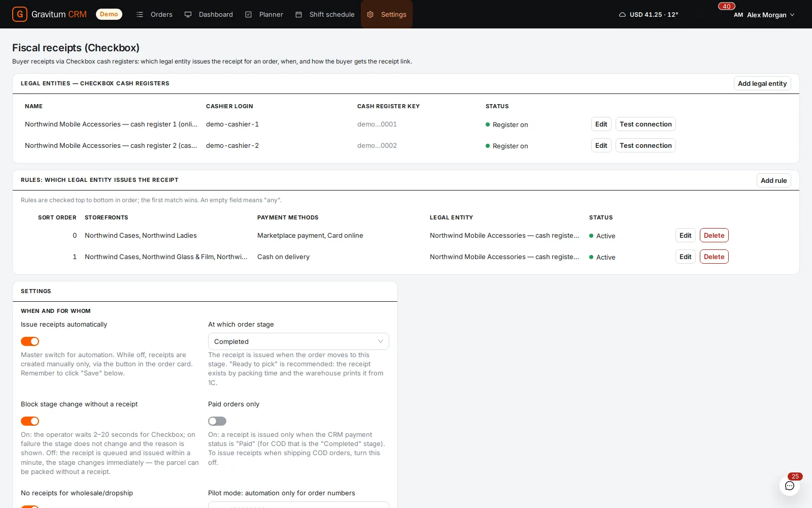Click the demo...0001 cash register key
Screen dimensions: 812x508
tap(377, 124)
